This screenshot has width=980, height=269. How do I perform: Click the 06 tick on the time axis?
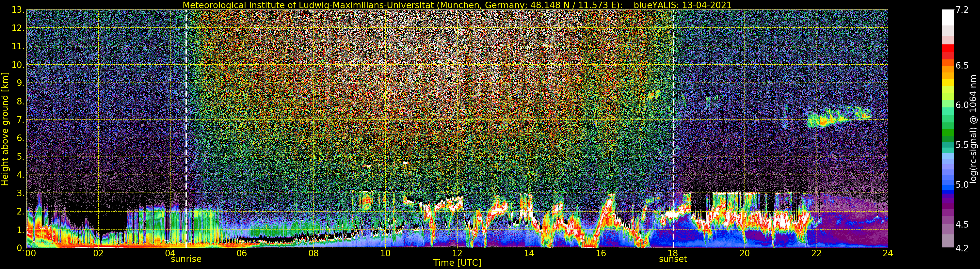pyautogui.click(x=242, y=253)
